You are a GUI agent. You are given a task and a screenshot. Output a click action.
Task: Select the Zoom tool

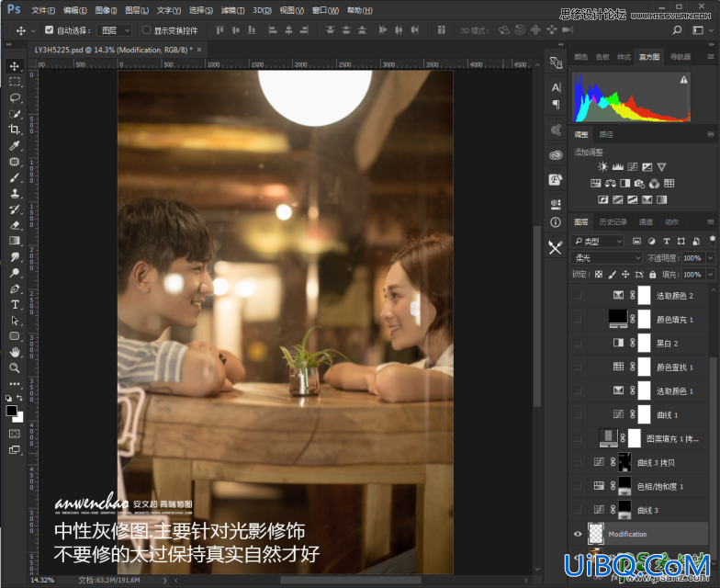[x=15, y=367]
